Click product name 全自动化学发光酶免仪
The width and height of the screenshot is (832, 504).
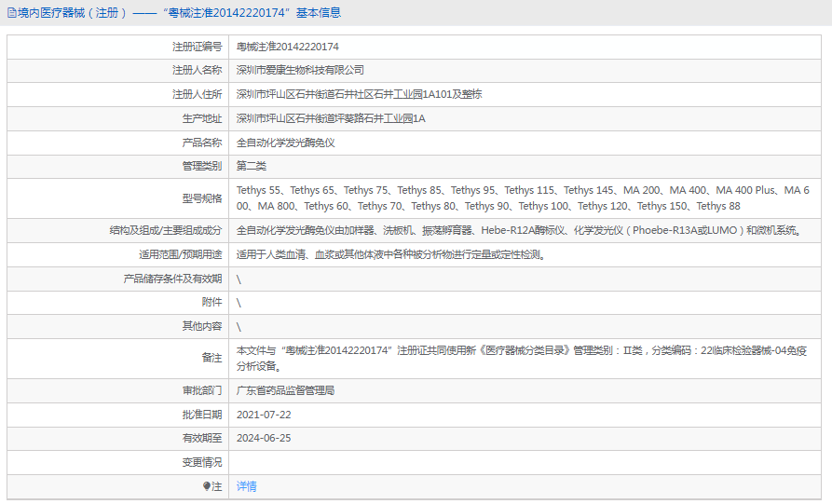pos(285,143)
